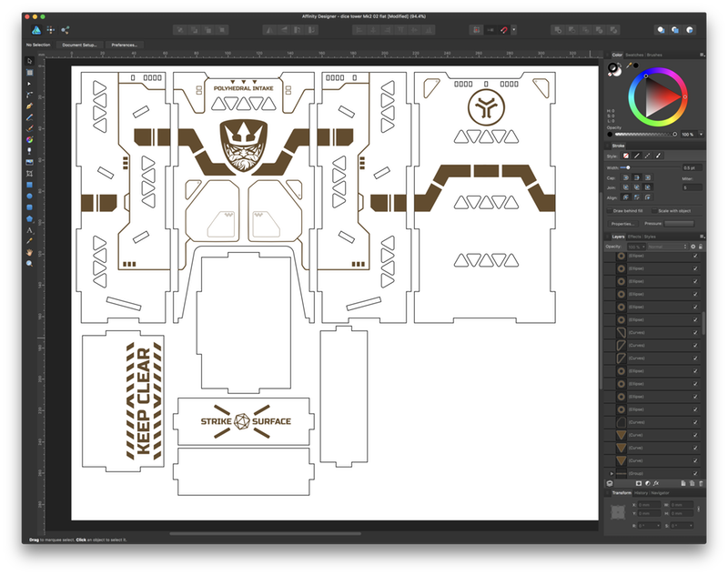This screenshot has height=575, width=728.
Task: Click the Adjustments icon in Layers panel
Action: (648, 484)
